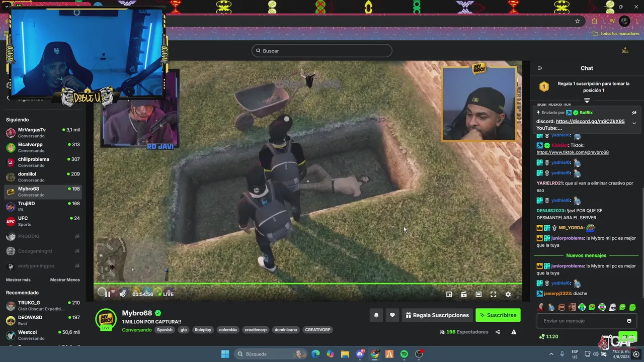The height and width of the screenshot is (362, 644).
Task: Select Westcol in recommended channels
Action: (x=43, y=335)
